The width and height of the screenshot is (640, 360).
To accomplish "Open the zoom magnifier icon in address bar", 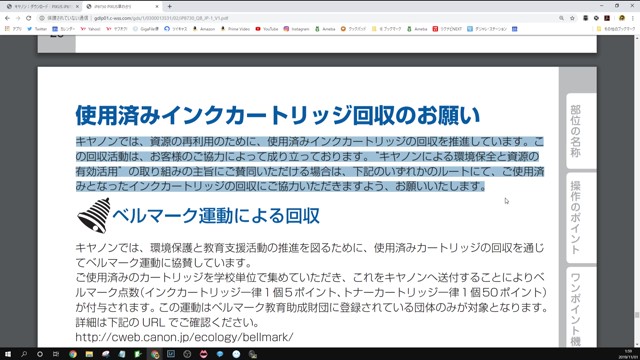I will [x=562, y=18].
